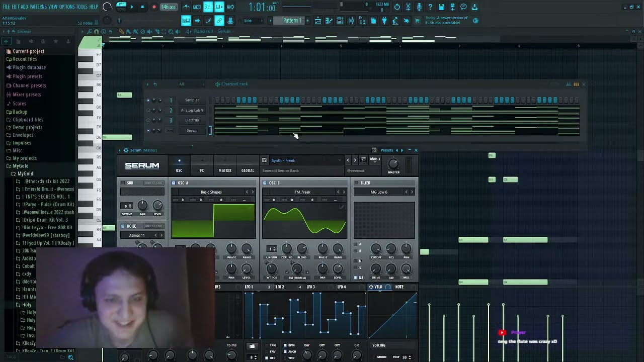This screenshot has width=644, height=362.
Task: Enable the SUB oscillator switch
Action: point(123,183)
